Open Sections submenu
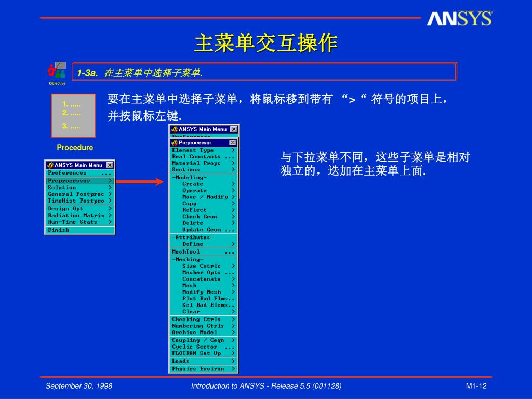Screen dimensions: 532x399 point(203,170)
